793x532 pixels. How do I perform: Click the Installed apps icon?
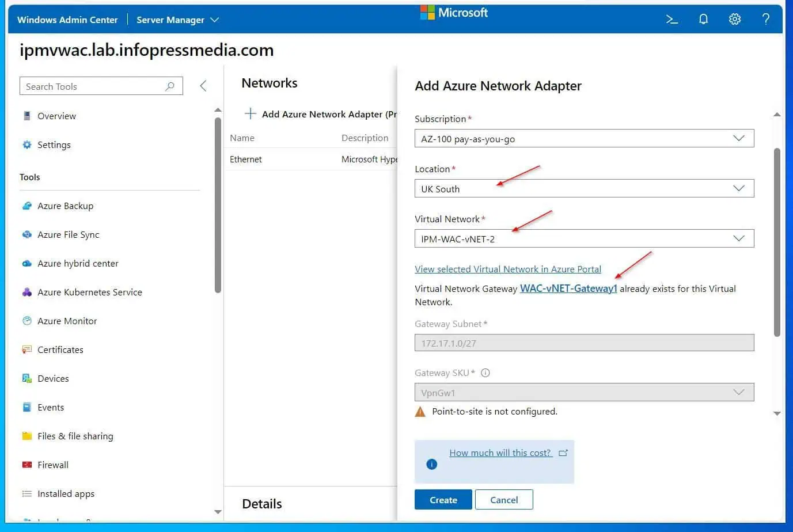(26, 493)
